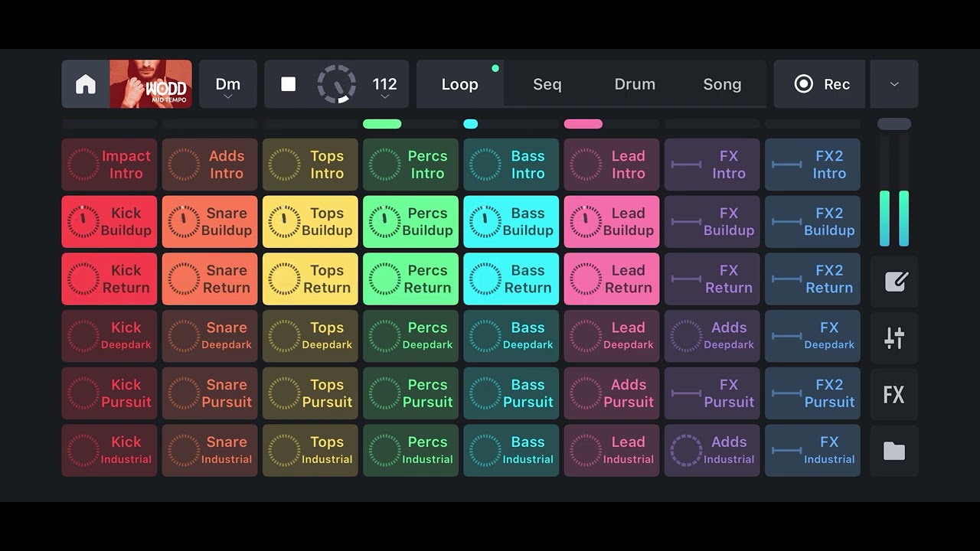
Task: Activate the Adds Industrial pad
Action: coord(712,451)
